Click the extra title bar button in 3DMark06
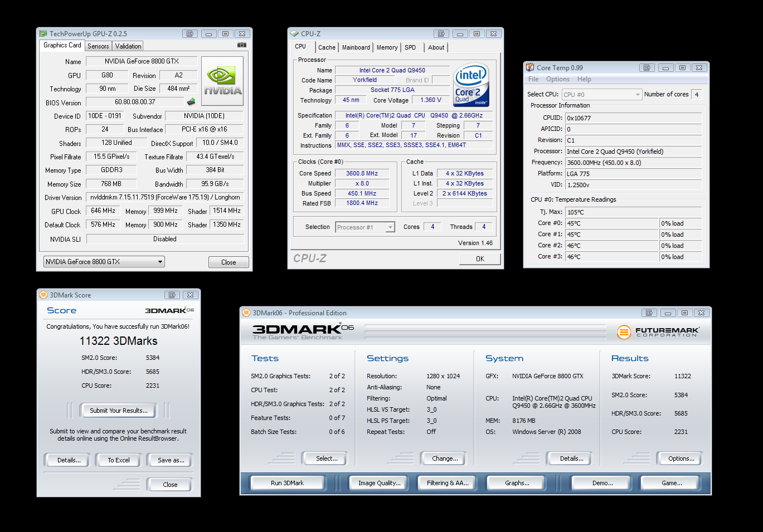Image resolution: width=763 pixels, height=532 pixels. [x=649, y=313]
